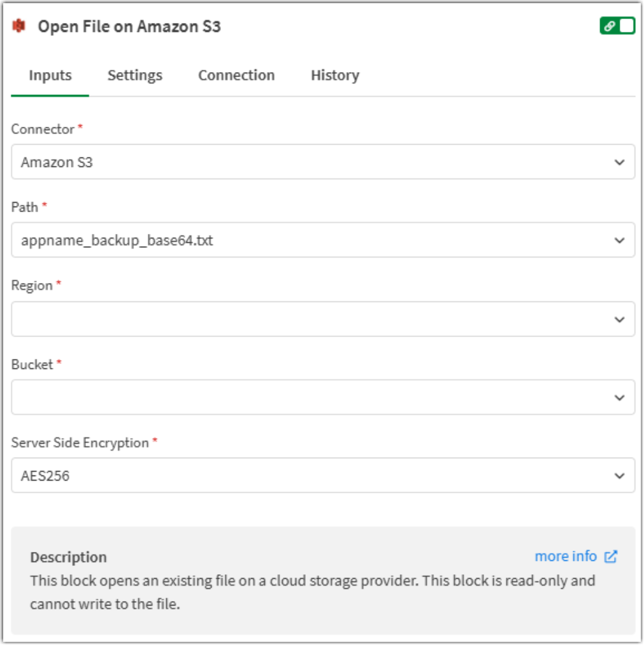Click the more info link
Image resolution: width=644 pixels, height=645 pixels.
click(x=566, y=556)
